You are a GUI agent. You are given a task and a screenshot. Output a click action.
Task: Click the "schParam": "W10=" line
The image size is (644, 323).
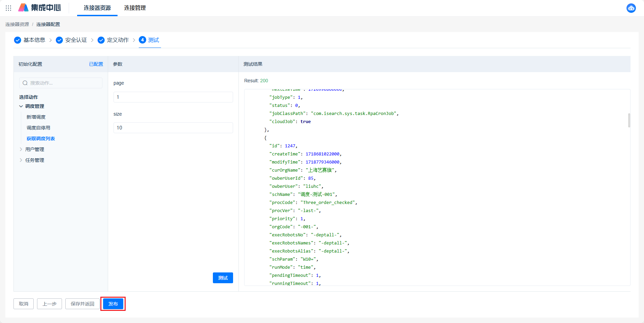pos(294,259)
